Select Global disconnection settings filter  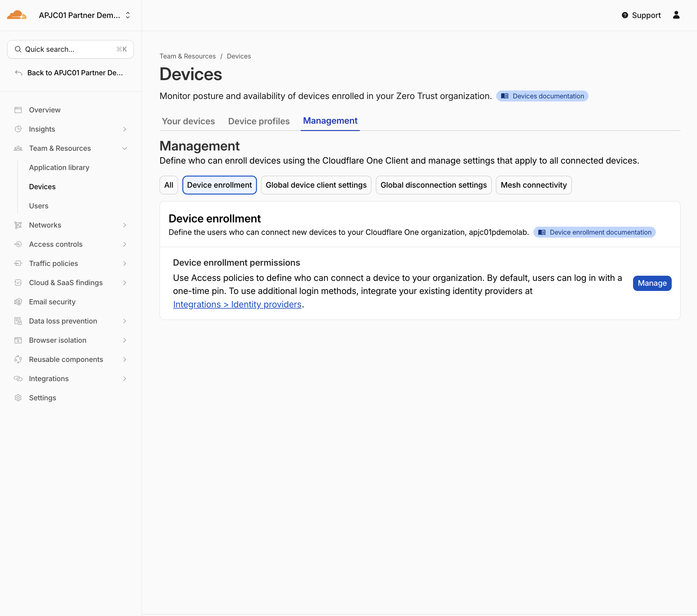pyautogui.click(x=433, y=185)
